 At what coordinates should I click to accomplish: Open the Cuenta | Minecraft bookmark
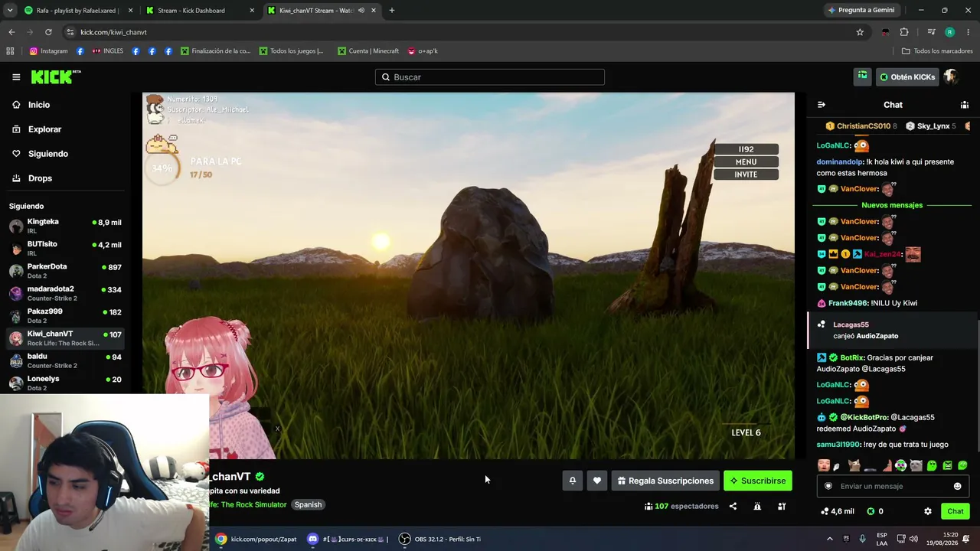pyautogui.click(x=367, y=51)
